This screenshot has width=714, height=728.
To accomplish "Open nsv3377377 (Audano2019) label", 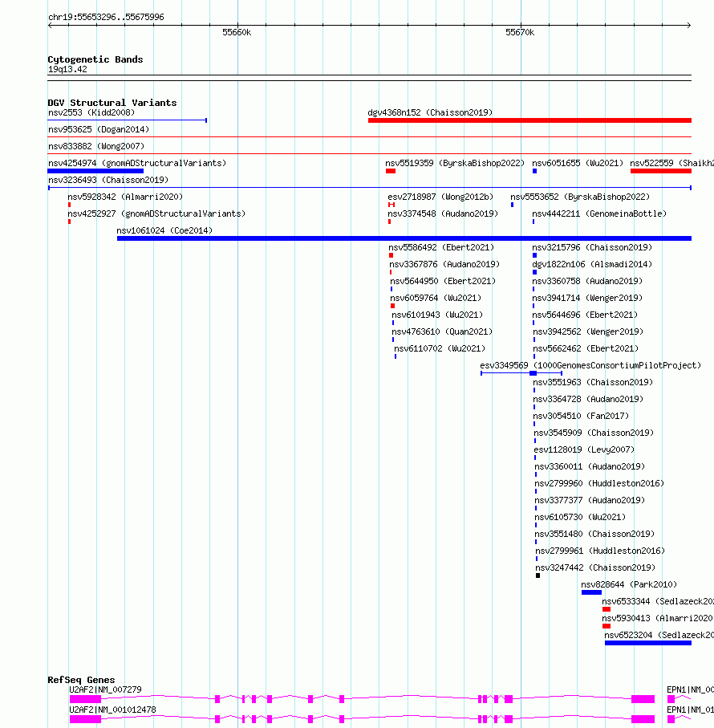I will click(x=590, y=500).
